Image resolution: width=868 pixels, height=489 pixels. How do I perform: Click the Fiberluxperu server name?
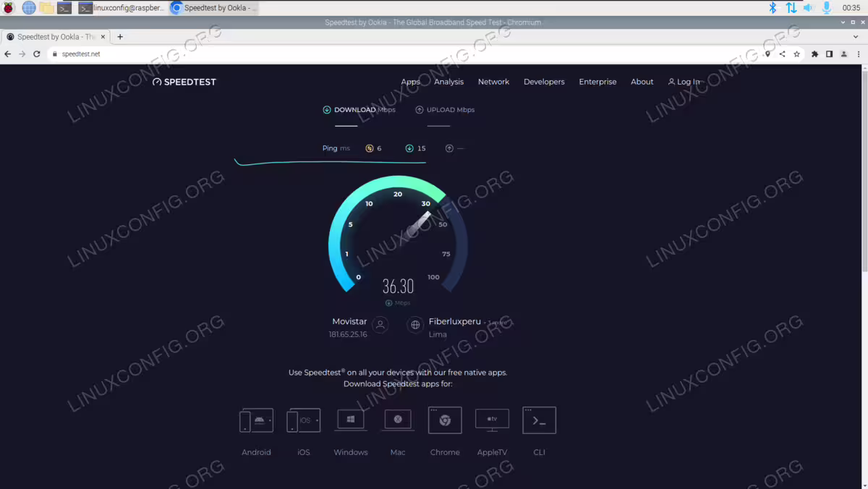coord(455,321)
